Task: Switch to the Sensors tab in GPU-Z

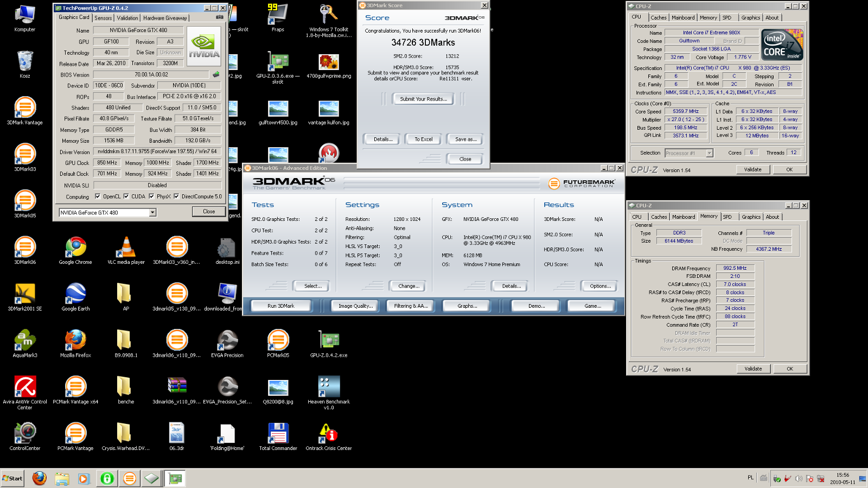Action: 103,18
